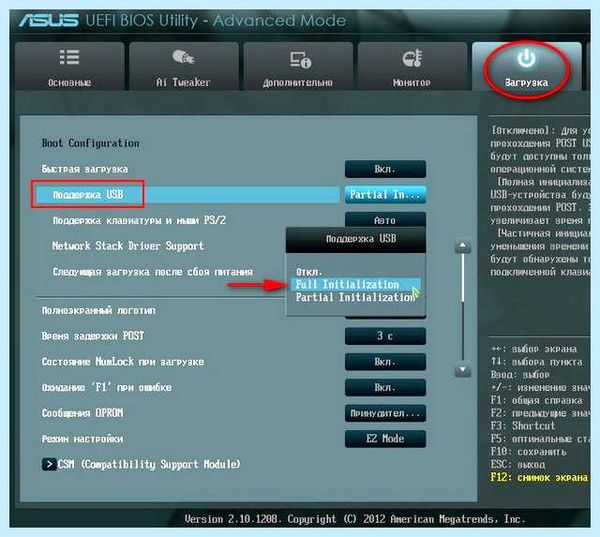Click the Монитор thermometer icon
The width and height of the screenshot is (600, 537).
pos(412,58)
